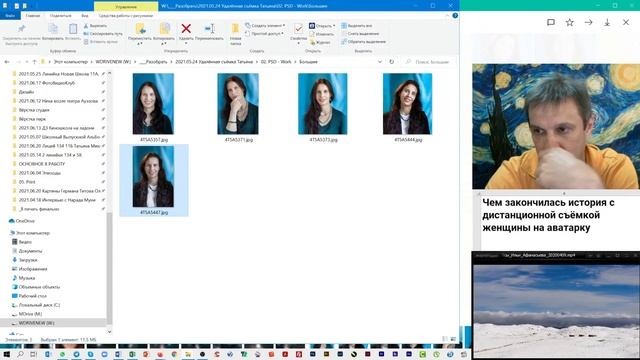Click the New folder ribbon icon
Viewport: 640px width, 360px height.
[236, 29]
